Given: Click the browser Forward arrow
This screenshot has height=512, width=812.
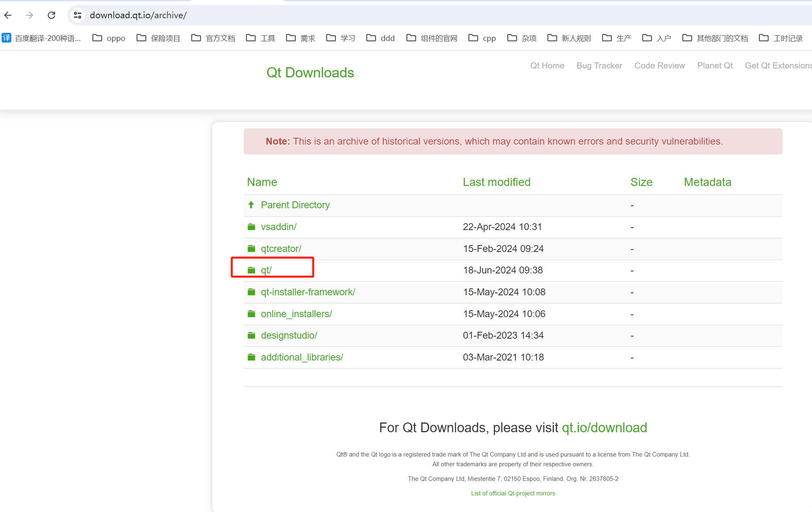Looking at the screenshot, I should click(29, 15).
